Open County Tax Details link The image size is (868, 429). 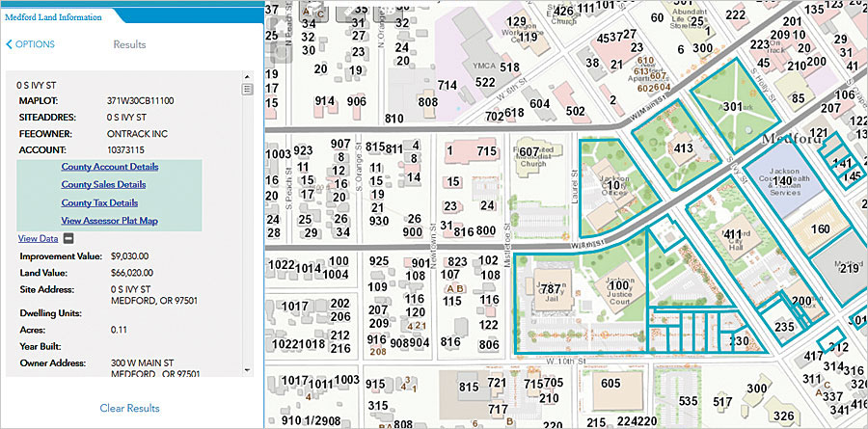point(99,202)
